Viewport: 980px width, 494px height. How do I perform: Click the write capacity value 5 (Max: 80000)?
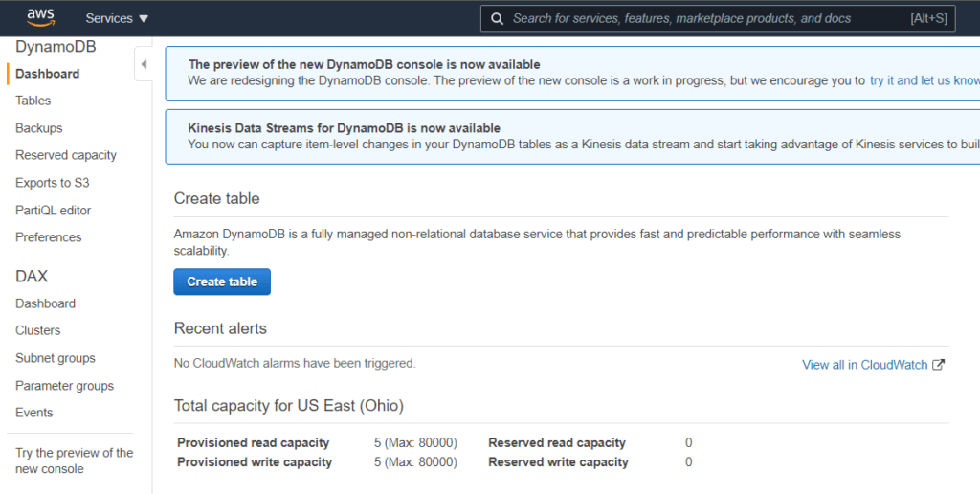tap(415, 462)
